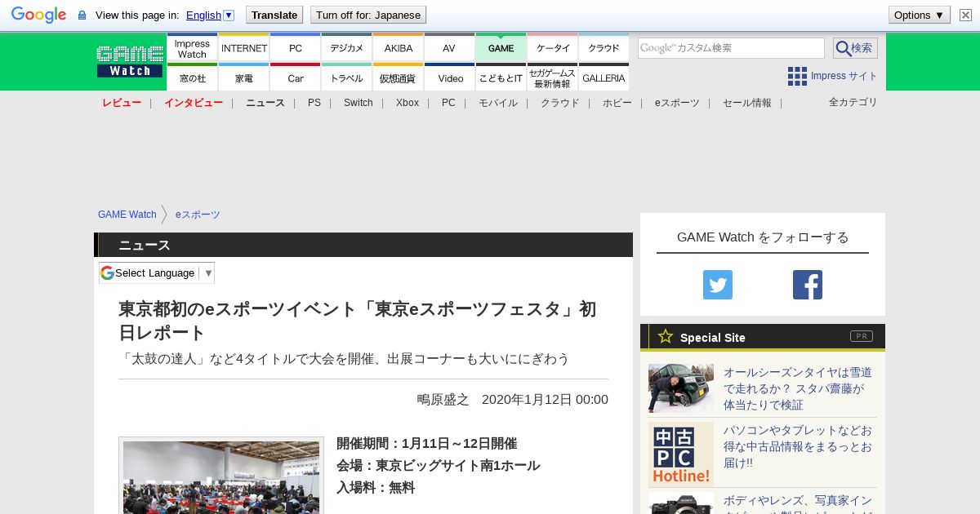Go to the インタビュー category
This screenshot has width=980, height=514.
tap(194, 103)
